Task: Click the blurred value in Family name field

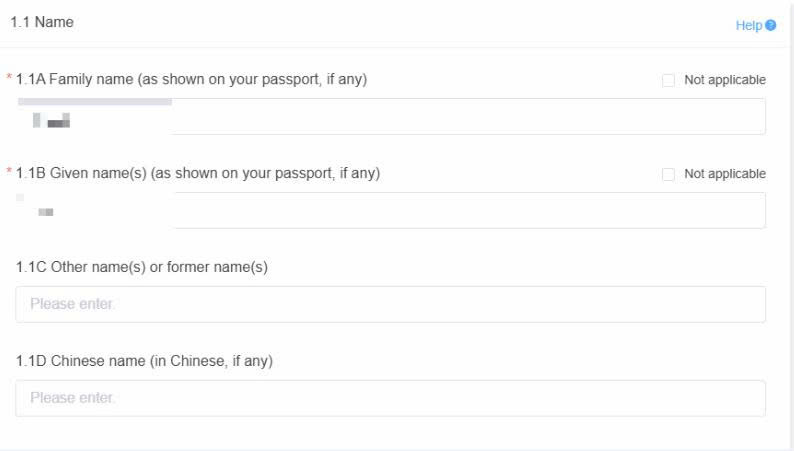Action: (51, 120)
